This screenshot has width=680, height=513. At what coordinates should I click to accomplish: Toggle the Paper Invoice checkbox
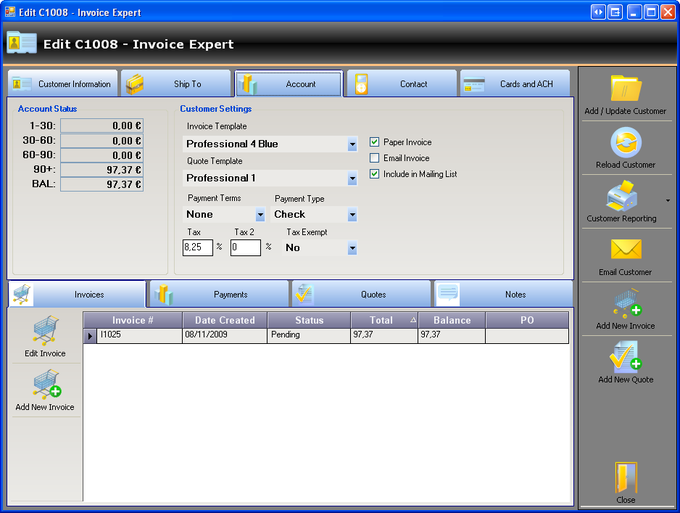[x=374, y=142]
